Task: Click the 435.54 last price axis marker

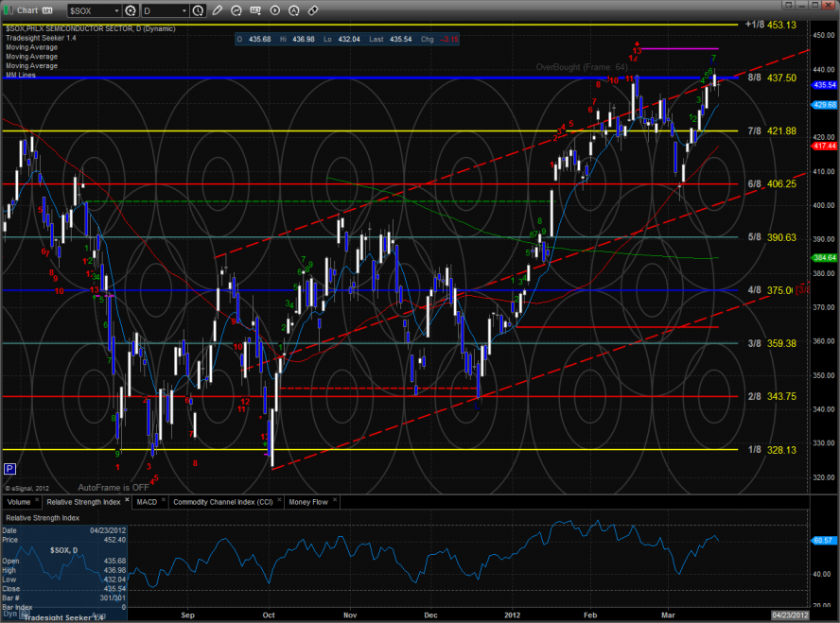Action: click(825, 85)
